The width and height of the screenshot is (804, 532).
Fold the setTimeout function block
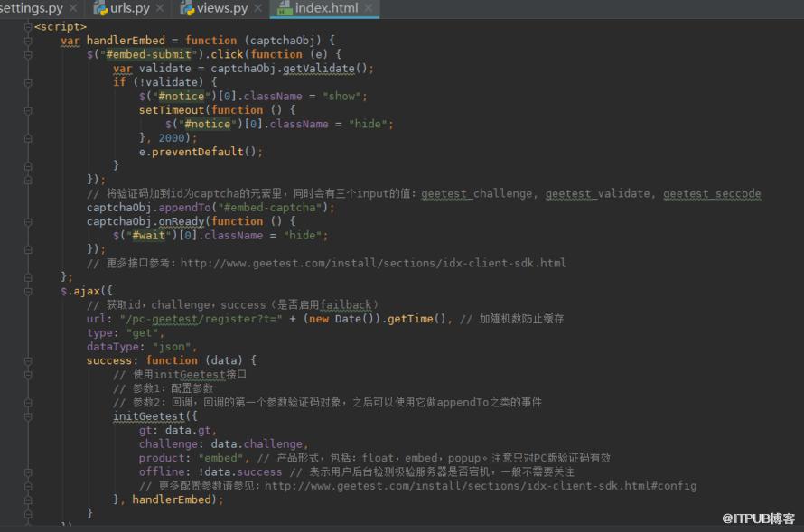[28, 110]
